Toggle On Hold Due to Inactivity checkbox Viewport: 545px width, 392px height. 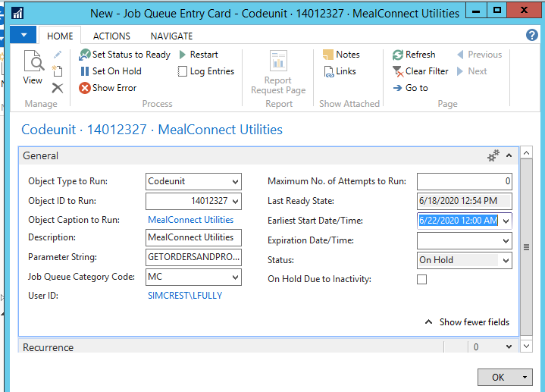pyautogui.click(x=422, y=279)
